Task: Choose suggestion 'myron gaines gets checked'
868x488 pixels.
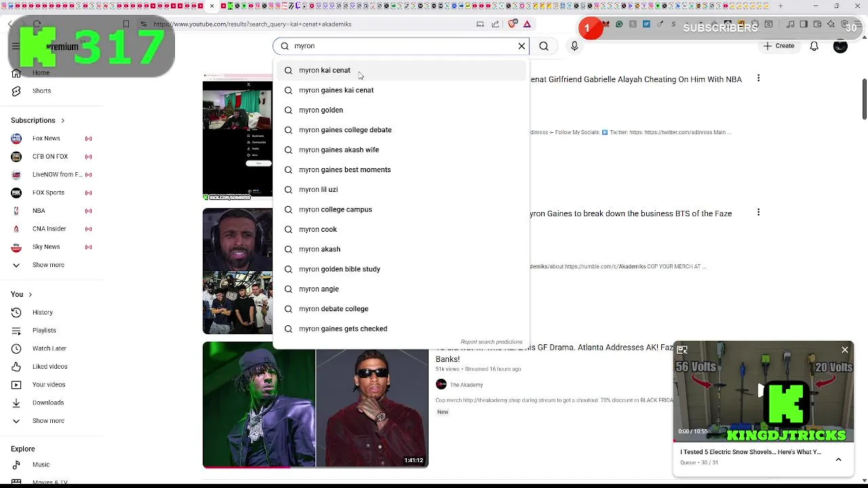Action: (401, 329)
